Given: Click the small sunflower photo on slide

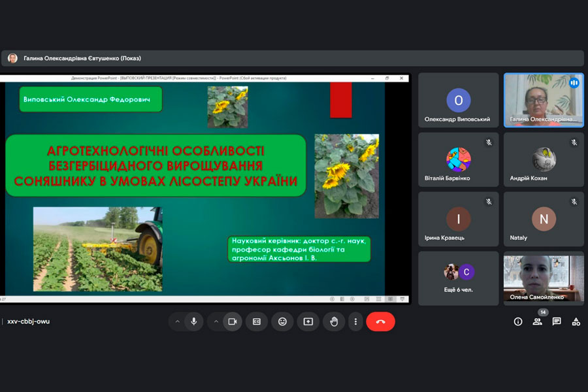Looking at the screenshot, I should pyautogui.click(x=227, y=107).
